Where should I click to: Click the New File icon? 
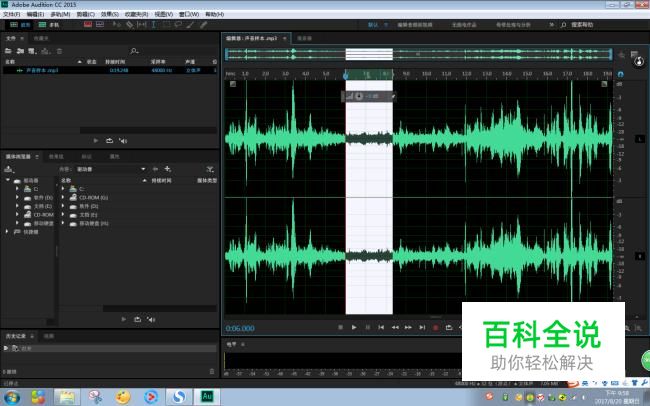[x=32, y=51]
